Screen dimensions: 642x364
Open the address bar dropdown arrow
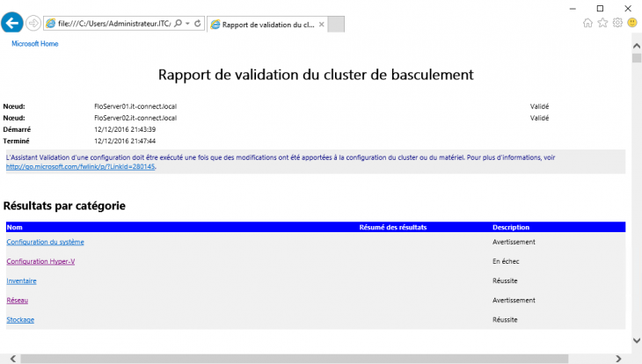187,24
